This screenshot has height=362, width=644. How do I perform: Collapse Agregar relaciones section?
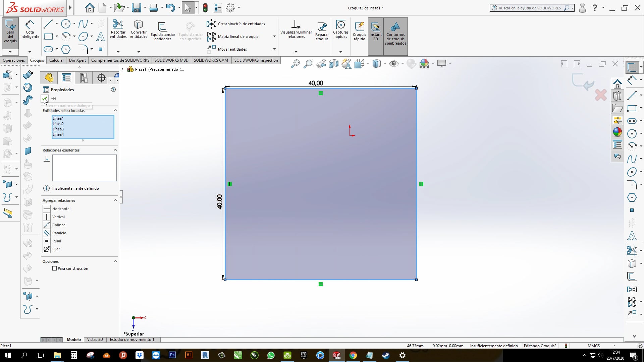click(115, 200)
